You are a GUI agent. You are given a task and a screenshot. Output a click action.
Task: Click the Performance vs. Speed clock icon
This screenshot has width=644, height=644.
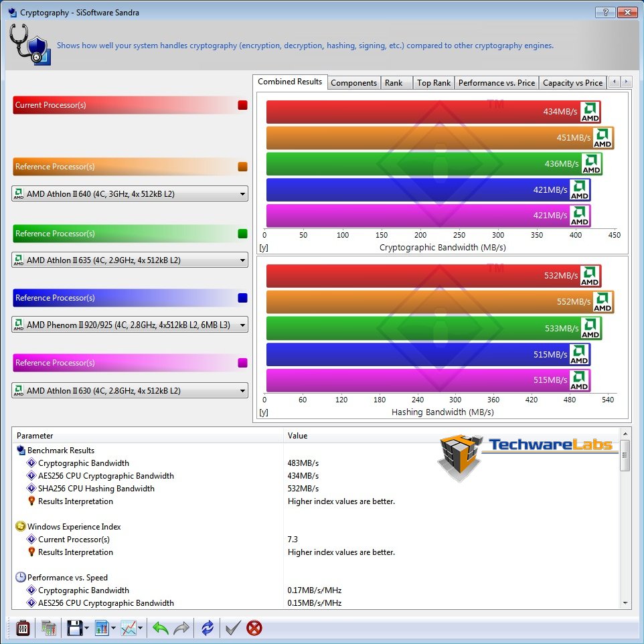21,577
